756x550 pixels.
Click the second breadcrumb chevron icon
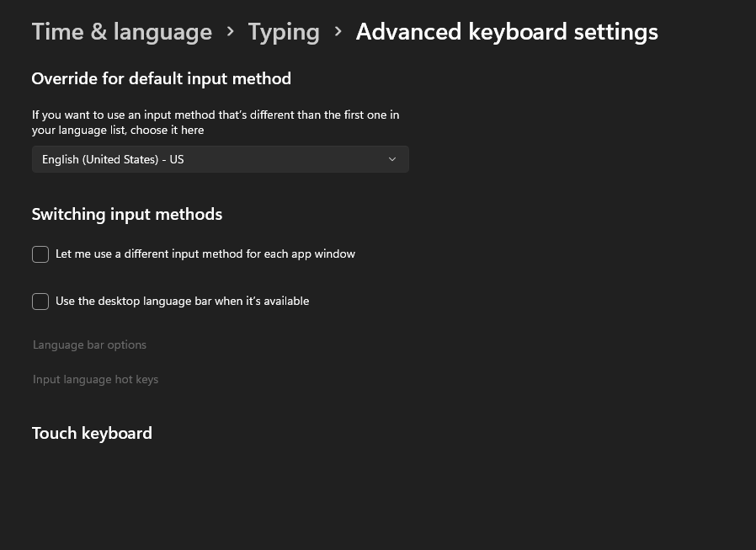coord(338,31)
